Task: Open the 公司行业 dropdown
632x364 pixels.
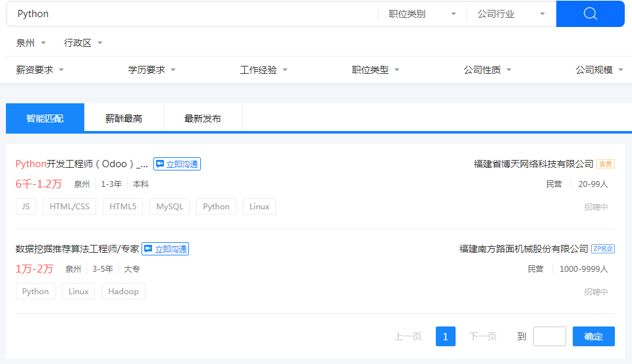Action: [511, 14]
